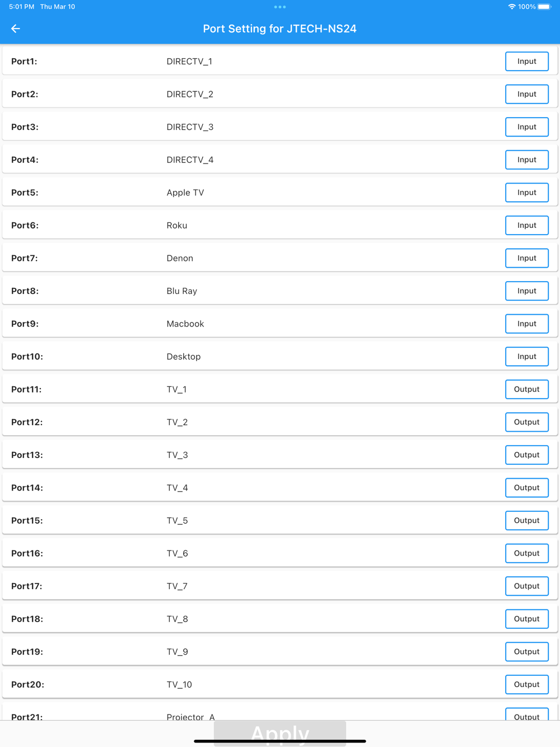The height and width of the screenshot is (747, 560).
Task: Toggle Port5 Apple TV Input button
Action: click(527, 193)
